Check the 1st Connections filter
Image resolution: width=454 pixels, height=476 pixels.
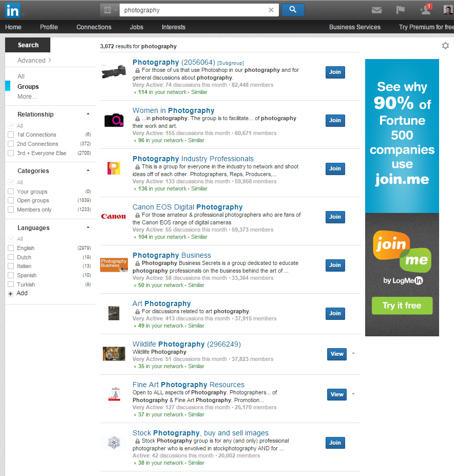coord(11,135)
